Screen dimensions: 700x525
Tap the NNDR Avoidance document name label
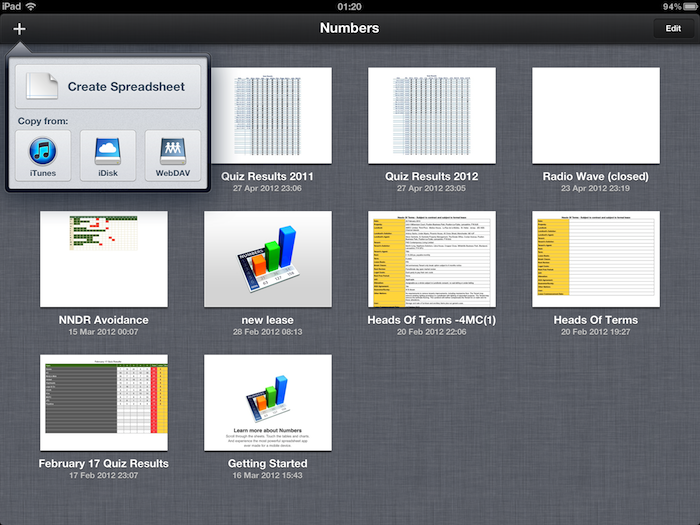click(104, 320)
